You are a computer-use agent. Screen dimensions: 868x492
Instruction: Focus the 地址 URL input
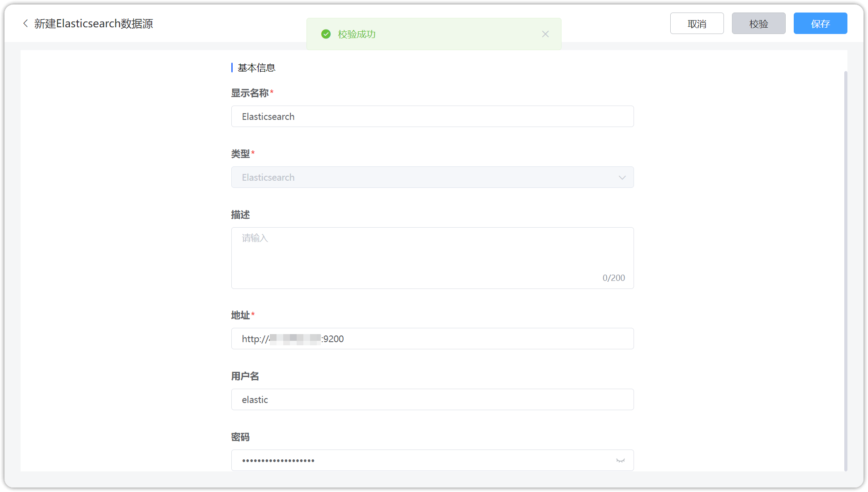click(432, 339)
